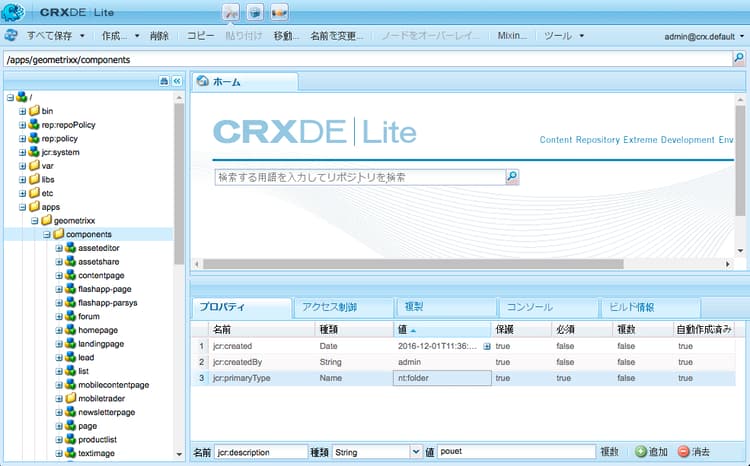750x466 pixels.
Task: Click the root node icon in tree
Action: coord(22,97)
